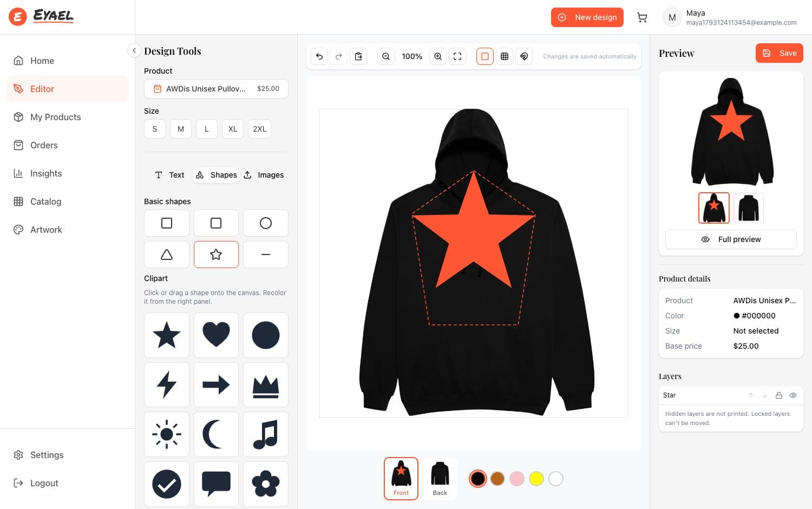The width and height of the screenshot is (812, 509).
Task: Choose the yellow hoodie color
Action: [x=536, y=479]
